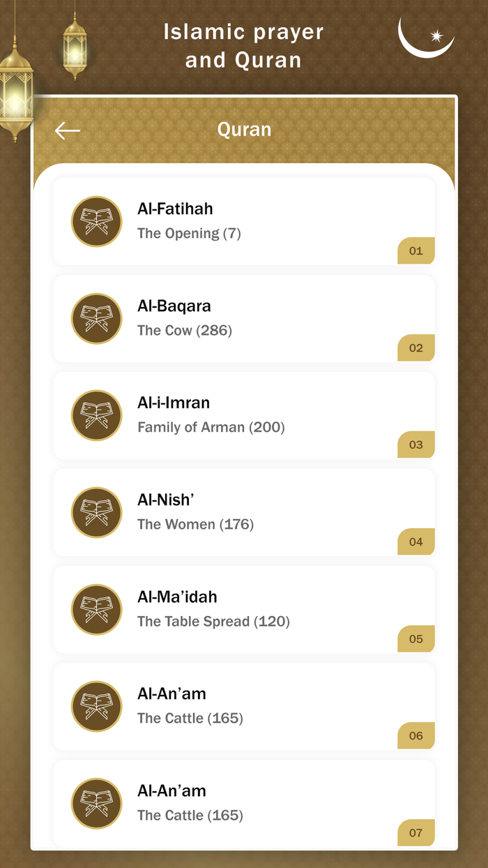Tap the Quran book icon beside Al-Fatihah
488x868 pixels.
click(97, 221)
